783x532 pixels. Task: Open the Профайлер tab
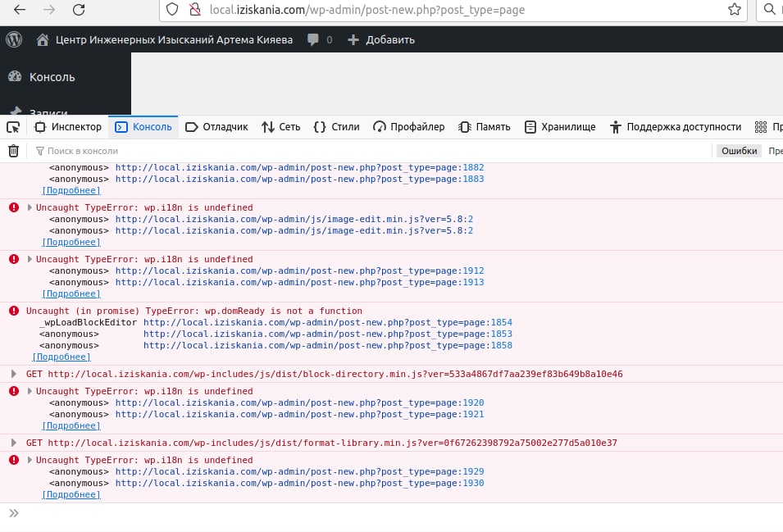408,127
